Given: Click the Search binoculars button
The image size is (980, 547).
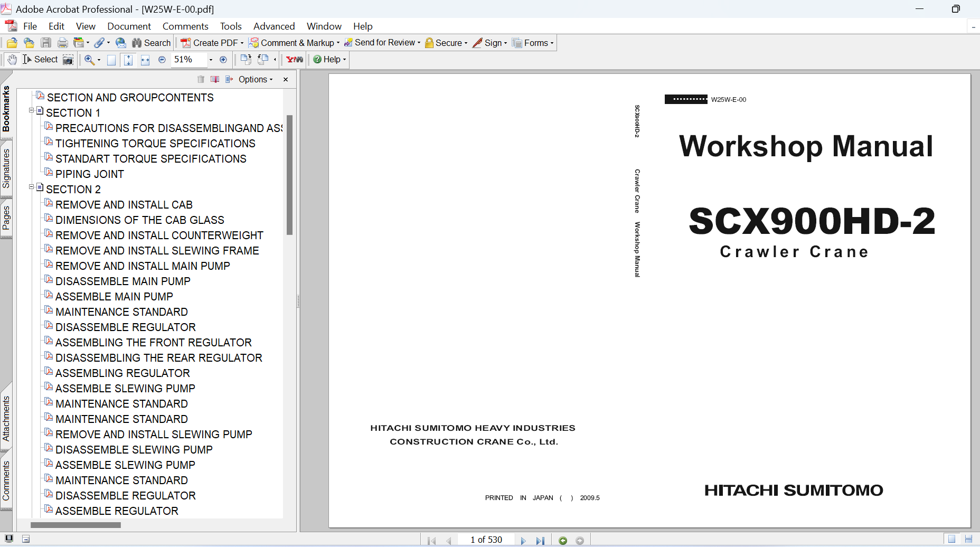Looking at the screenshot, I should [152, 43].
